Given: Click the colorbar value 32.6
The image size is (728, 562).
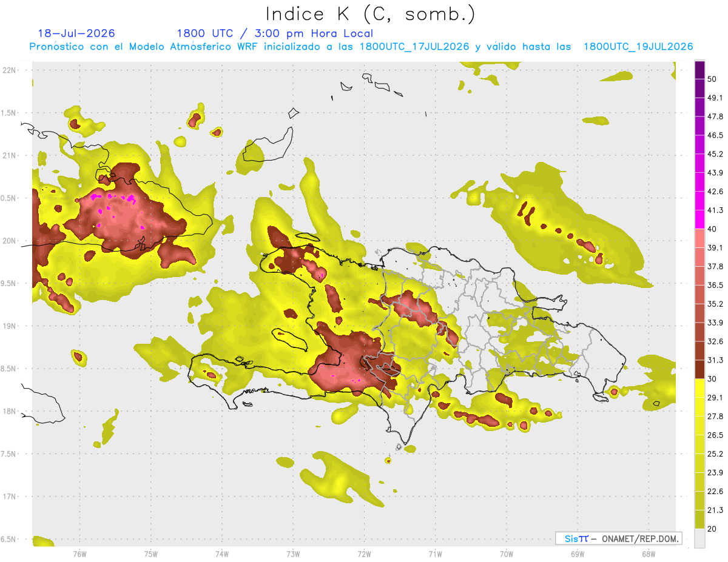Looking at the screenshot, I should click(x=715, y=341).
